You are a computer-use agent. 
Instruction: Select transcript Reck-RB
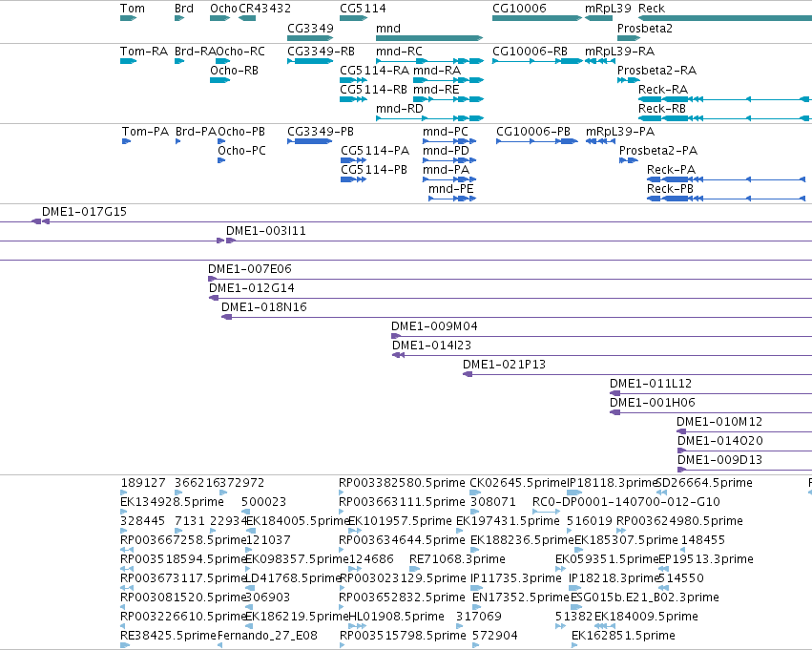click(x=725, y=118)
